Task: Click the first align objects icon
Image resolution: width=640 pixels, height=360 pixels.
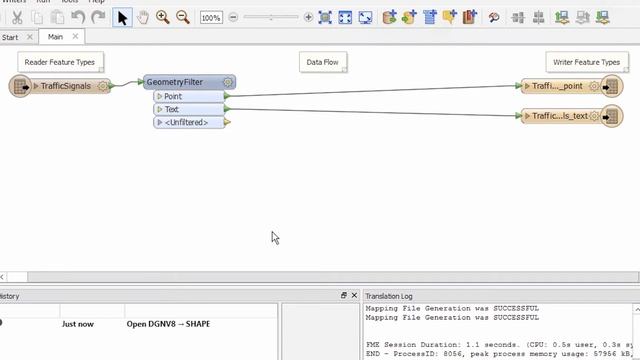Action: 518,18
